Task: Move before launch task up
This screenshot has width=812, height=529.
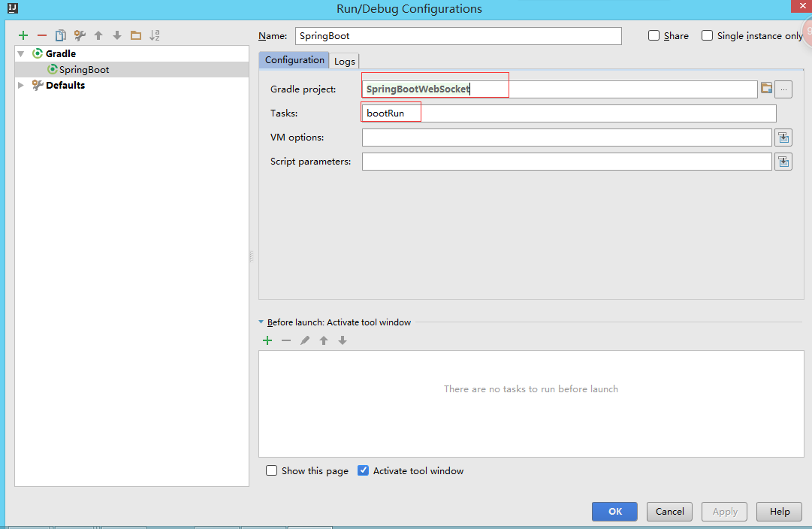Action: coord(324,340)
